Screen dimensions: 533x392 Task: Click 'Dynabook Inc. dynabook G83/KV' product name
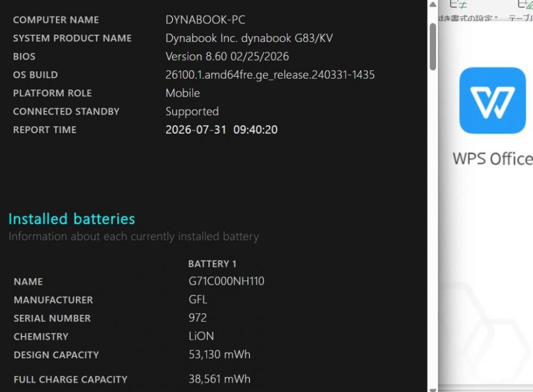[x=249, y=38]
